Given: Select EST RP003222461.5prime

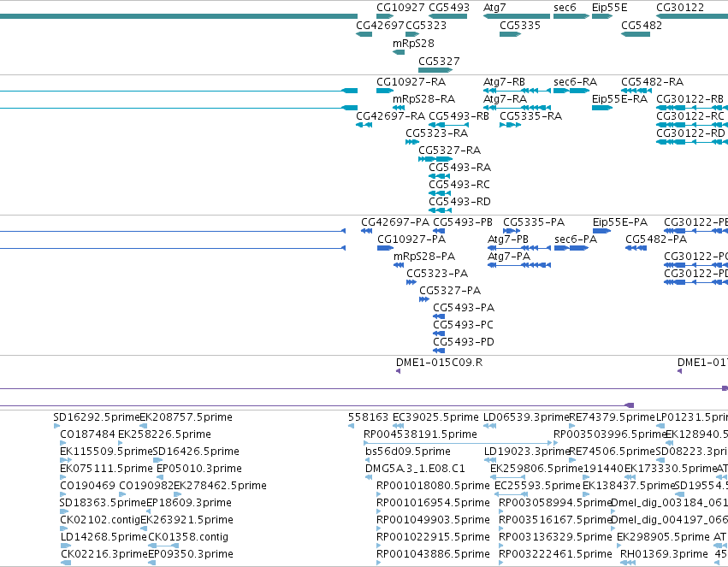Looking at the screenshot, I should pos(555,554).
